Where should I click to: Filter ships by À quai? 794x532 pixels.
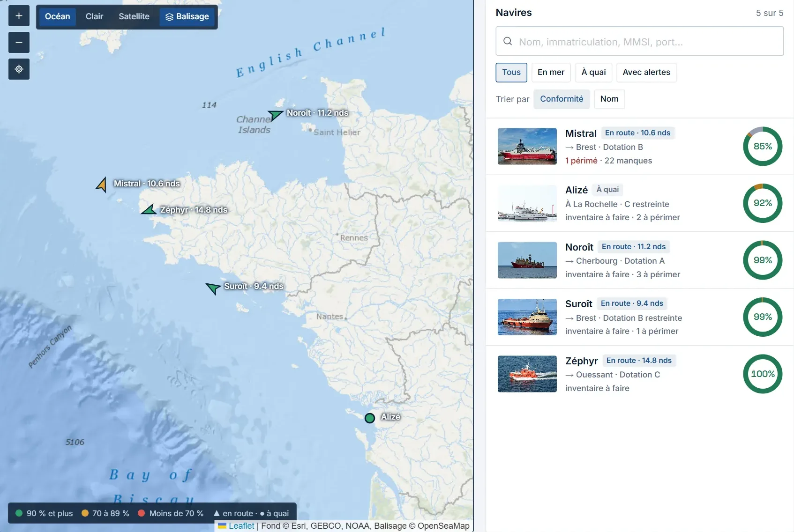pos(594,73)
